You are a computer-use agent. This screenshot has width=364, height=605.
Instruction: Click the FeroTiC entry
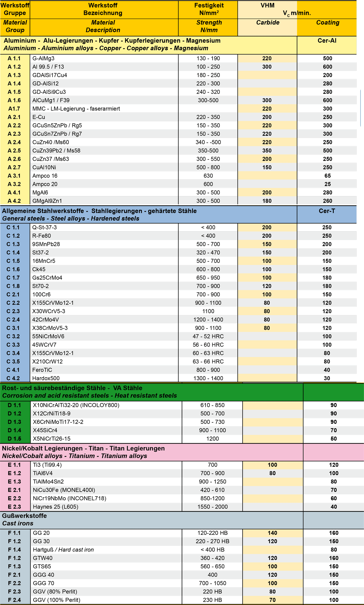[42, 370]
